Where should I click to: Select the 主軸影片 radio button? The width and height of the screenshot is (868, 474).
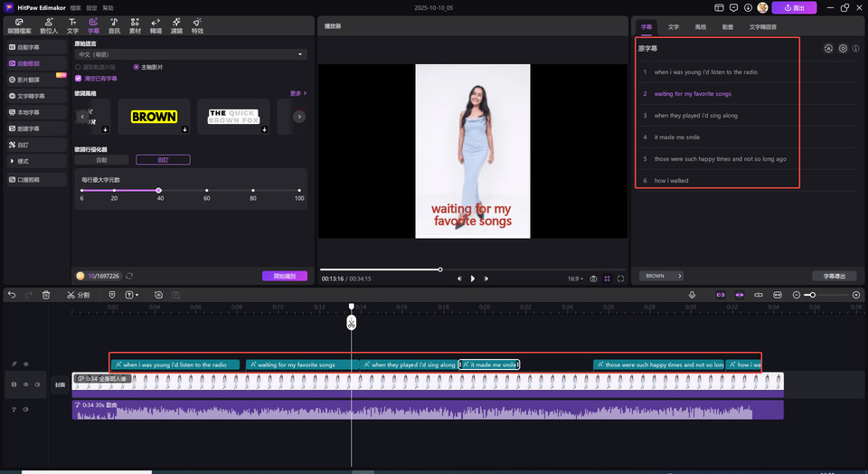(x=137, y=67)
